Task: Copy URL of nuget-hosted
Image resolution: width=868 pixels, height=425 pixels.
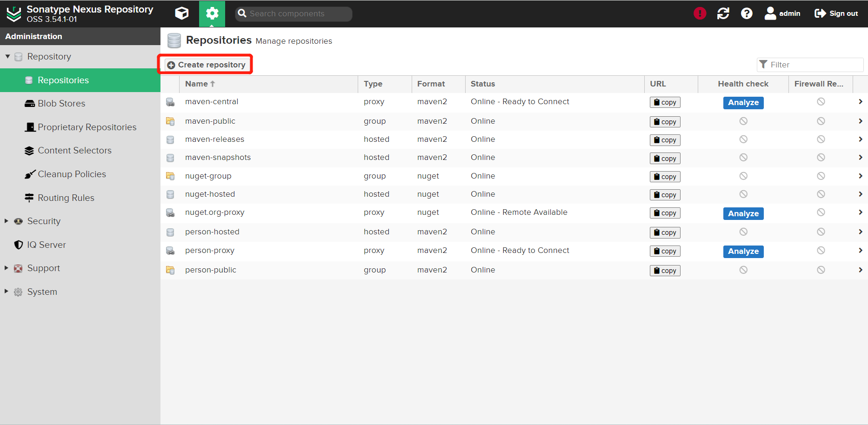Action: (x=665, y=195)
